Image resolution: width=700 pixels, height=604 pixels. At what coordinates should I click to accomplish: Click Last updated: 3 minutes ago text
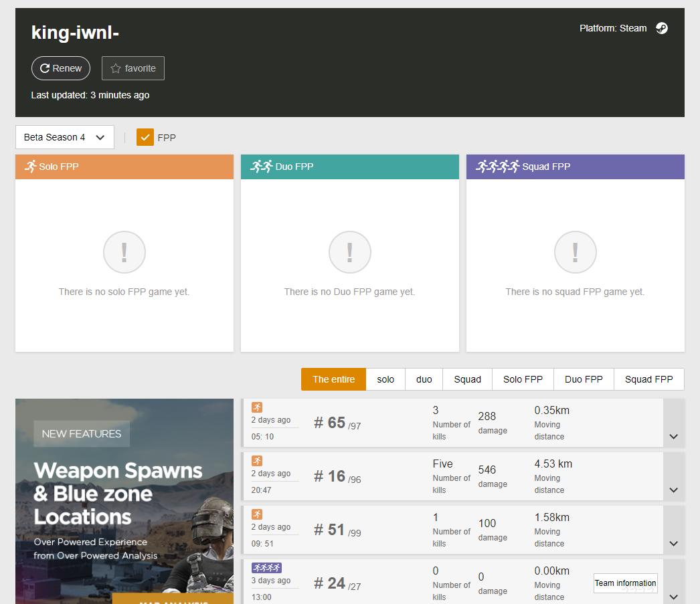point(90,95)
